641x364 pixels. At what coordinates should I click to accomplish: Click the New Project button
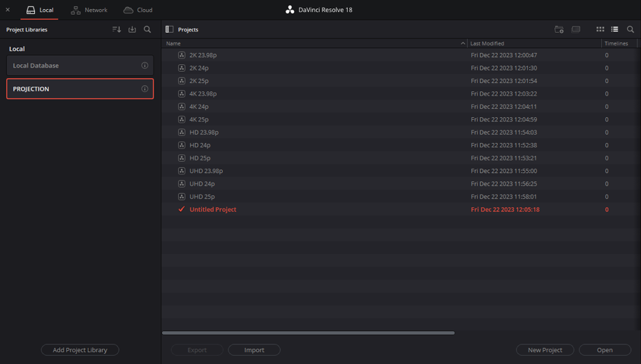tap(545, 350)
